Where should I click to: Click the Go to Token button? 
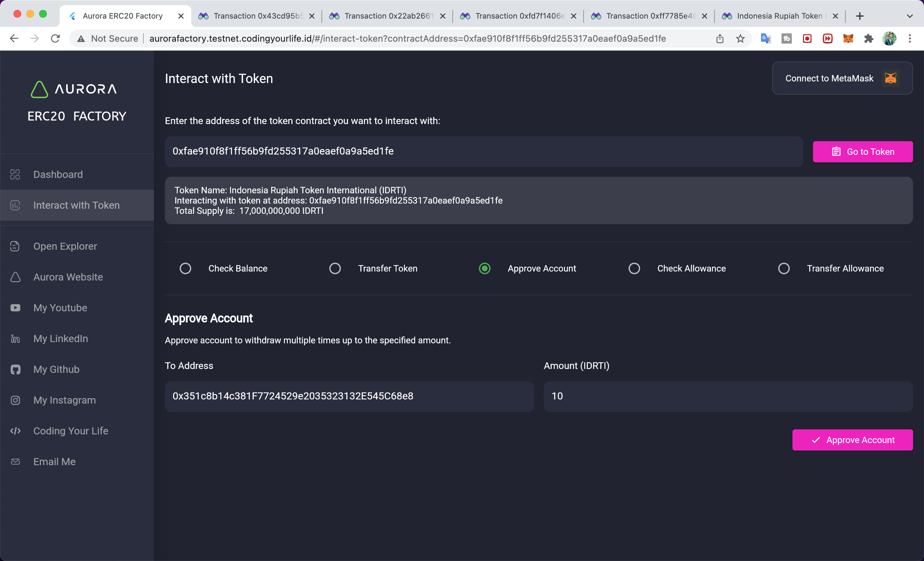862,152
